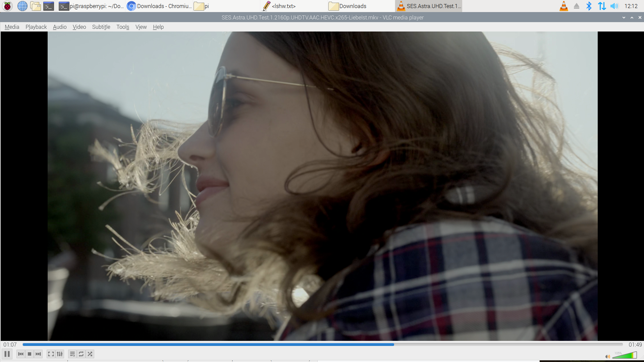Skip to next media item
The width and height of the screenshot is (644, 362).
[x=38, y=354]
